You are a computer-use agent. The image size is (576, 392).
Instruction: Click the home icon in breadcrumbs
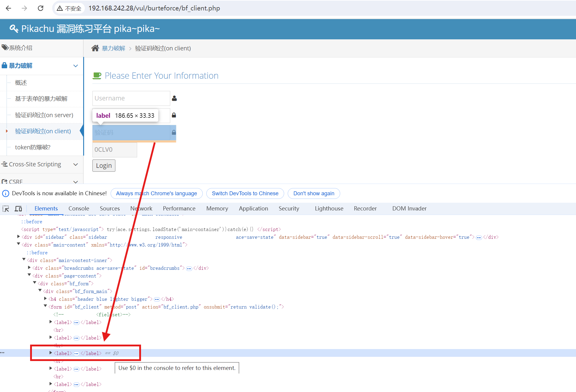[x=95, y=48]
